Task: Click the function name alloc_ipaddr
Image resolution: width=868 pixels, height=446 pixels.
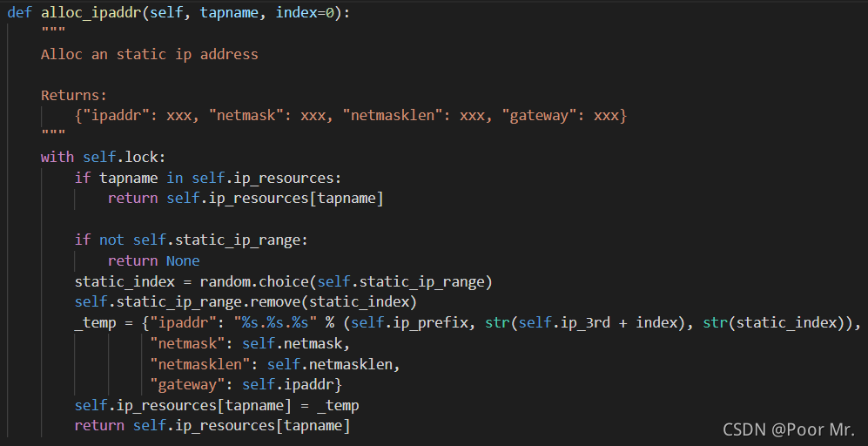Action: click(x=91, y=13)
